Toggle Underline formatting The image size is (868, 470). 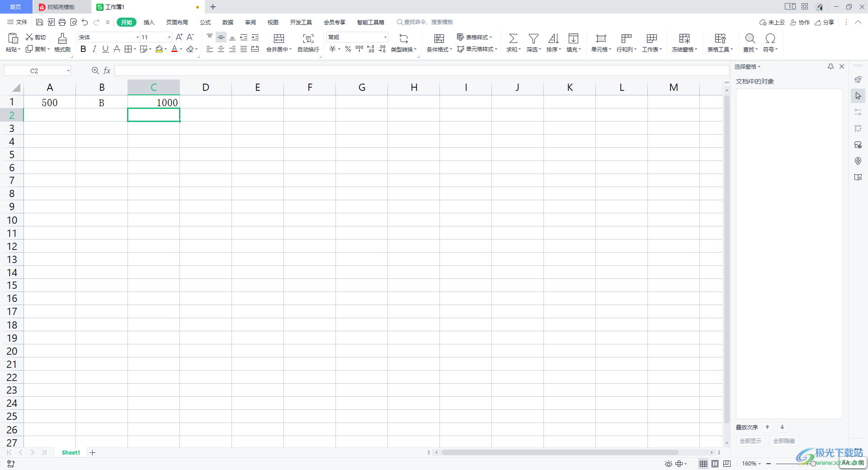[x=105, y=49]
